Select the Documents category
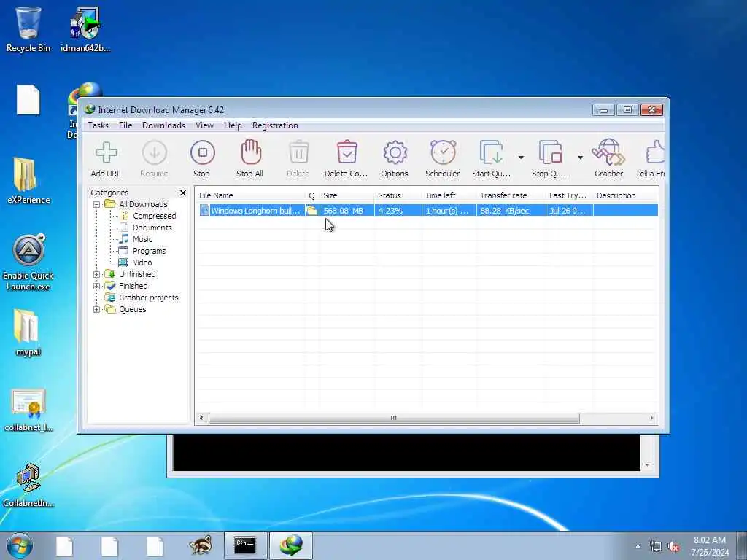The image size is (747, 560). tap(152, 227)
